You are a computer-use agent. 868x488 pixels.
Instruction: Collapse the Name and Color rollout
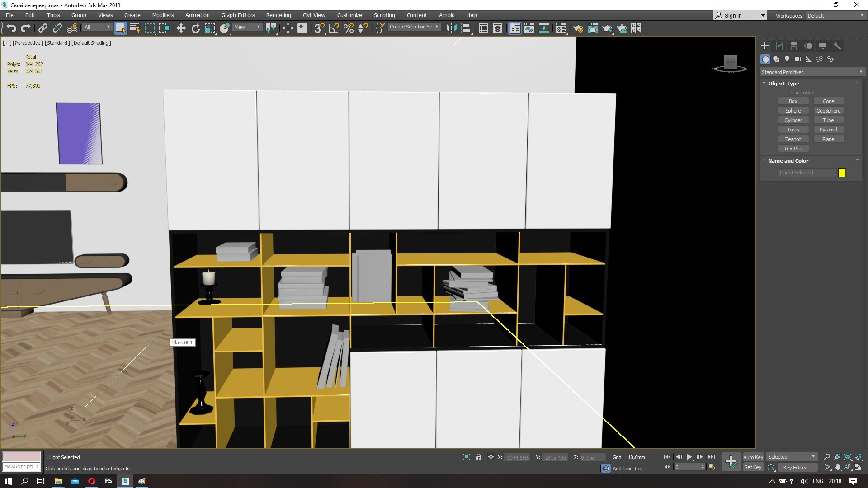tap(788, 161)
